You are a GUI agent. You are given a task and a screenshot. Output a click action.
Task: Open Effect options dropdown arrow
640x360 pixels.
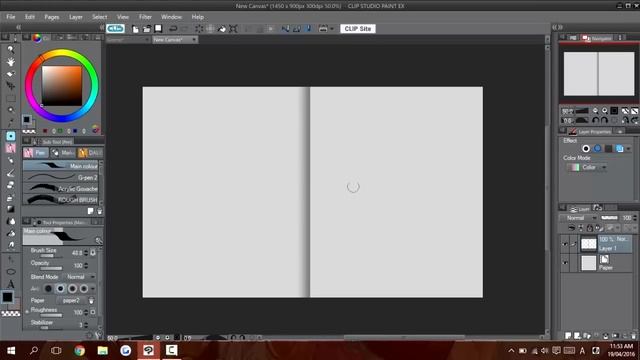tap(628, 149)
